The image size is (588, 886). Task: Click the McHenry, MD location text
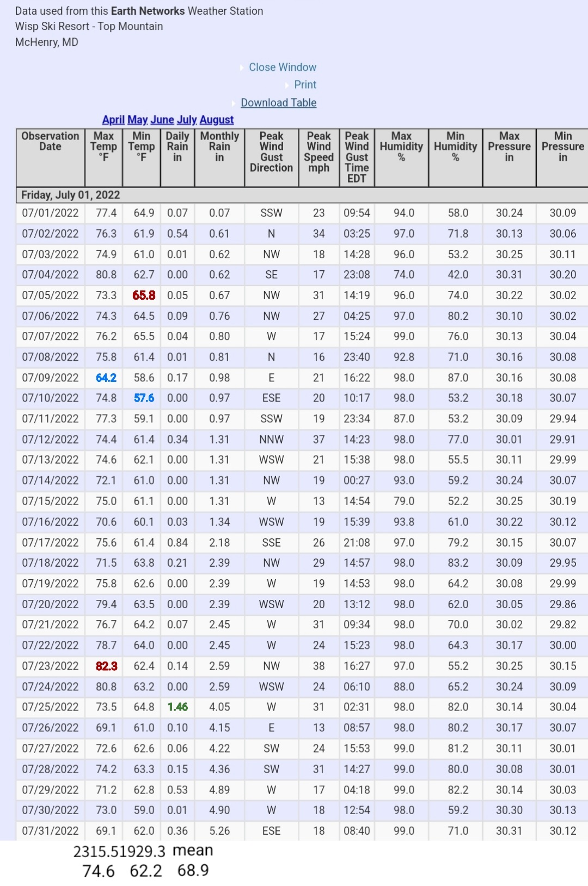tap(47, 42)
